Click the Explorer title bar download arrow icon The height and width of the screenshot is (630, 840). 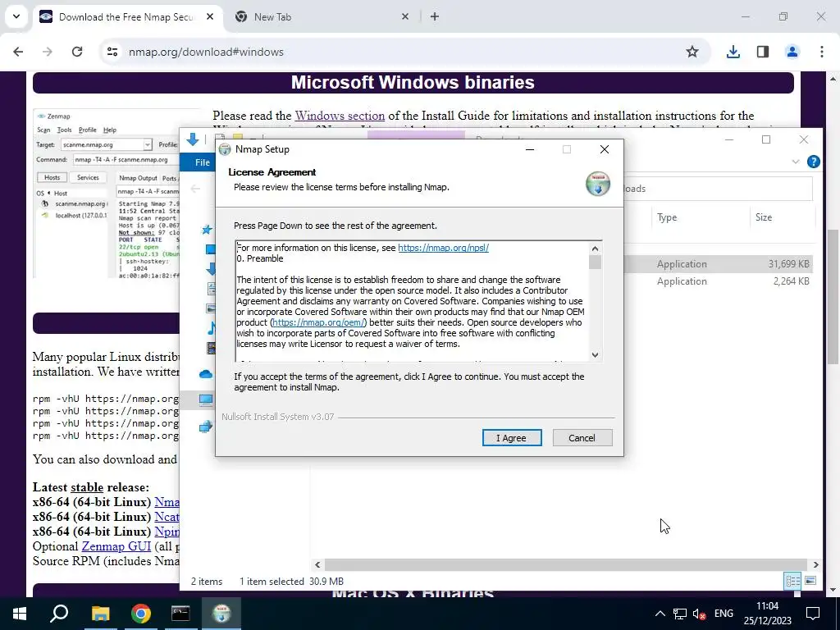(x=192, y=139)
